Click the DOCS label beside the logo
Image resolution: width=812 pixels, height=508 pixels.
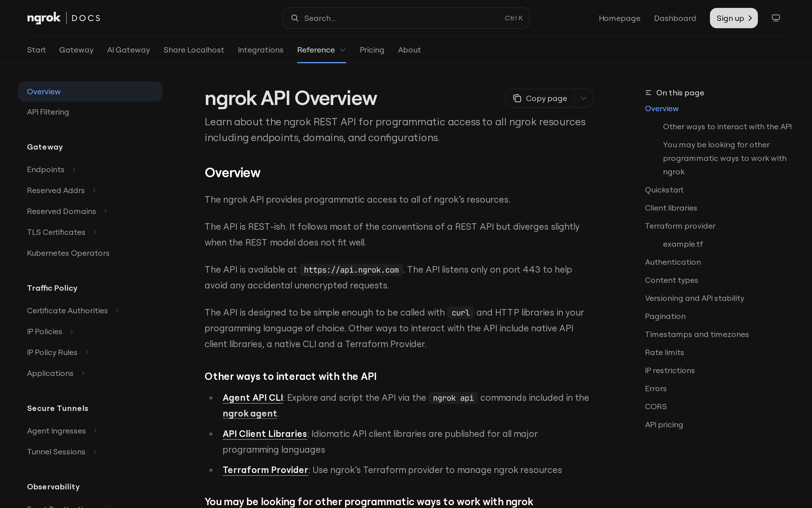pos(86,18)
